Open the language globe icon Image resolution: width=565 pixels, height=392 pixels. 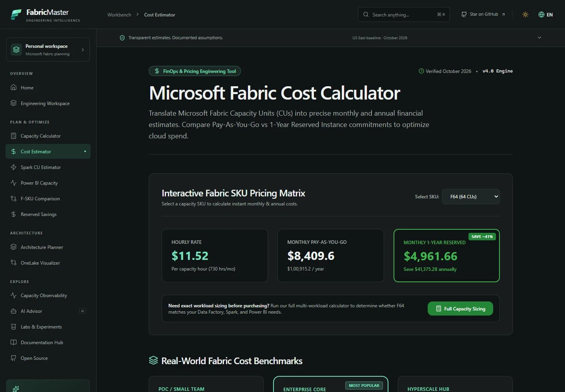[x=541, y=15]
